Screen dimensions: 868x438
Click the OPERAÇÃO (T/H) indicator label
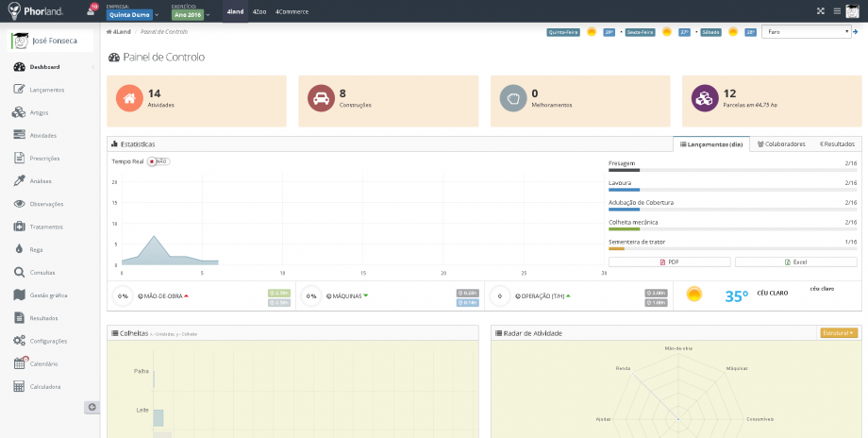[542, 296]
